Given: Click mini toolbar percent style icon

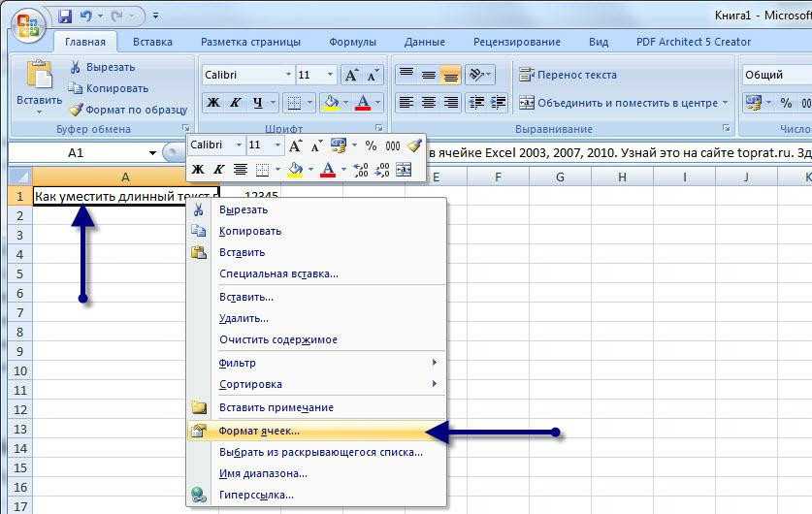Looking at the screenshot, I should (371, 146).
